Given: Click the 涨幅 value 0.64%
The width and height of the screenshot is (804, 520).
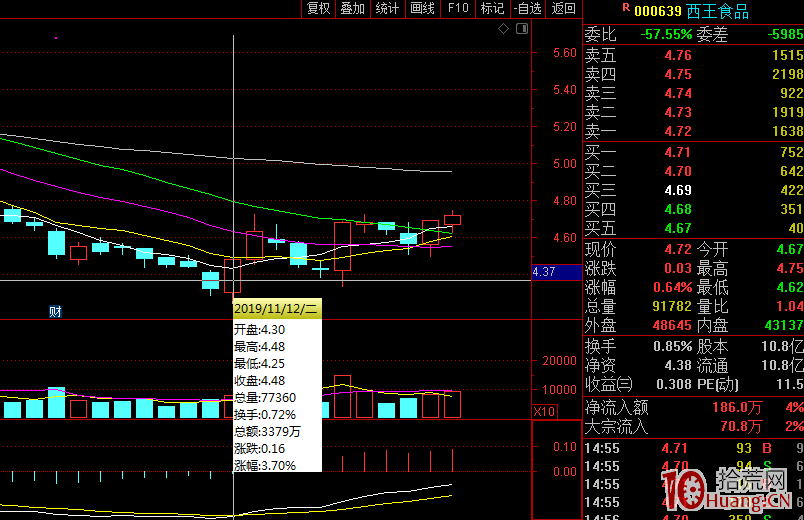Looking at the screenshot, I should pyautogui.click(x=673, y=287).
